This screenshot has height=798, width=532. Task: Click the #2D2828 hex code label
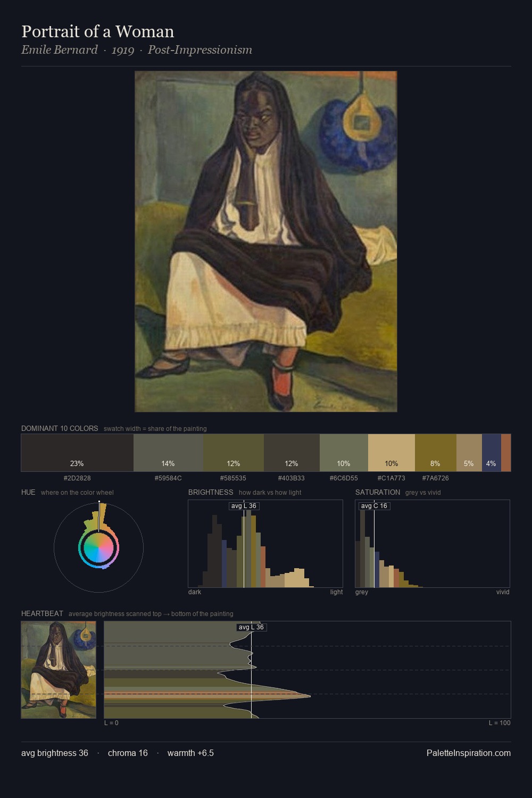(77, 478)
